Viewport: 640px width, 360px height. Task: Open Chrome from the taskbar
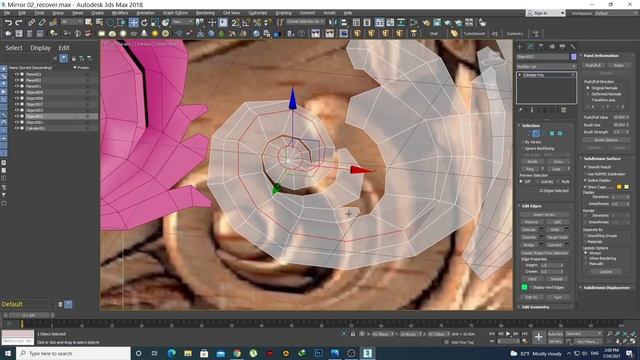coord(237,353)
